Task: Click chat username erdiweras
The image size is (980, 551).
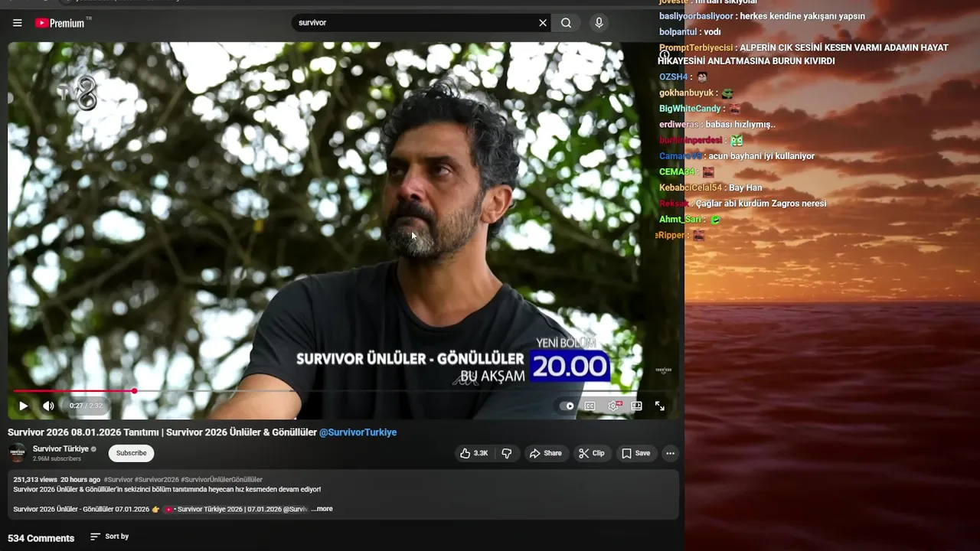Action: (x=679, y=125)
